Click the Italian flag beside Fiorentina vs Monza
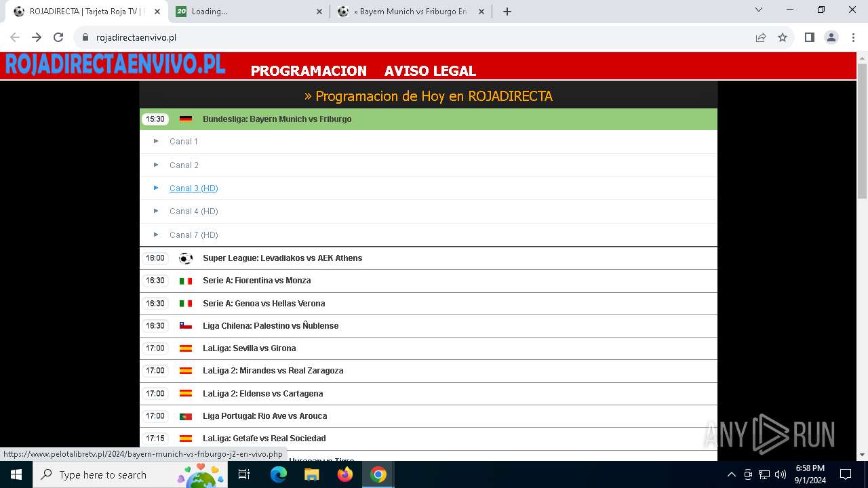 [x=186, y=281]
